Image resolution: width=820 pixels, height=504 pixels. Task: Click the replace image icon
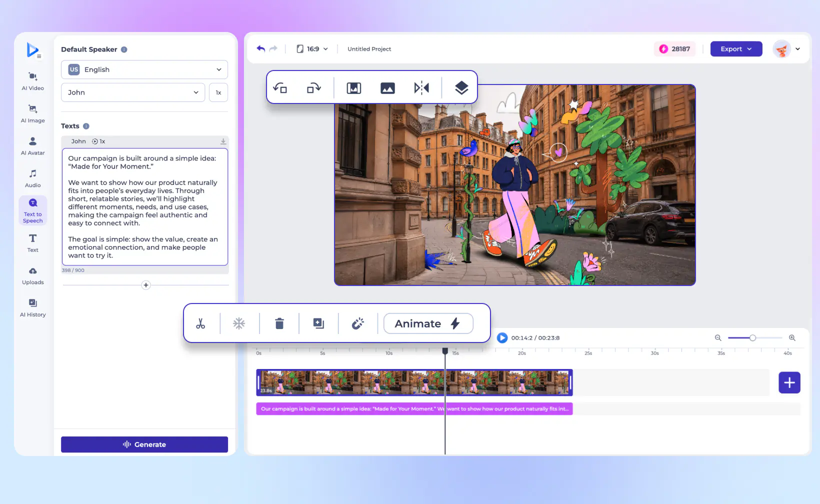(387, 88)
